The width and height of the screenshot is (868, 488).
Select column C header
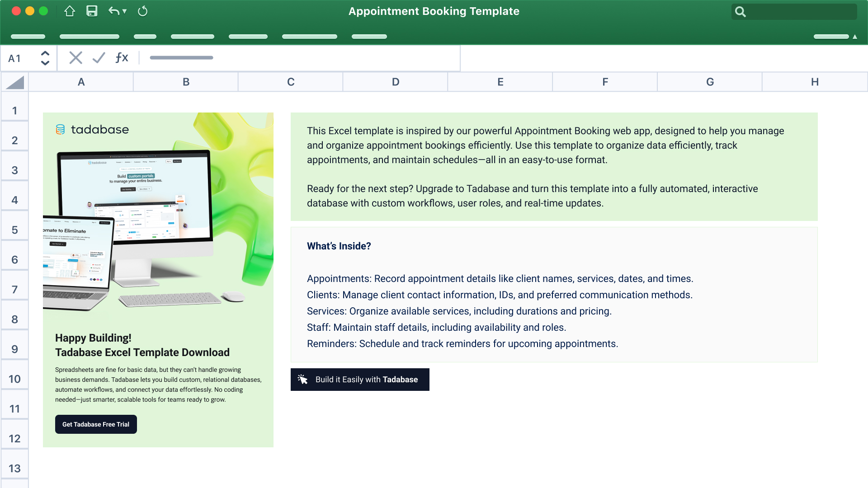291,82
